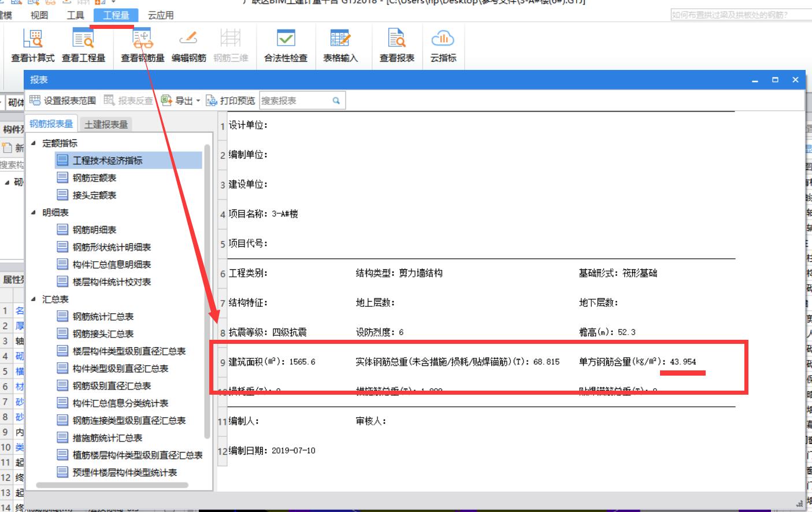
Task: Open the 云应用 ribbon tab
Action: pos(160,15)
